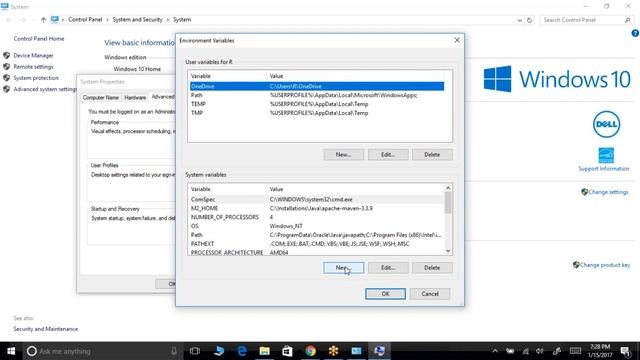640x360 pixels.
Task: Select the PROCESSOR_ARCHITECTURE system variable
Action: [317, 252]
